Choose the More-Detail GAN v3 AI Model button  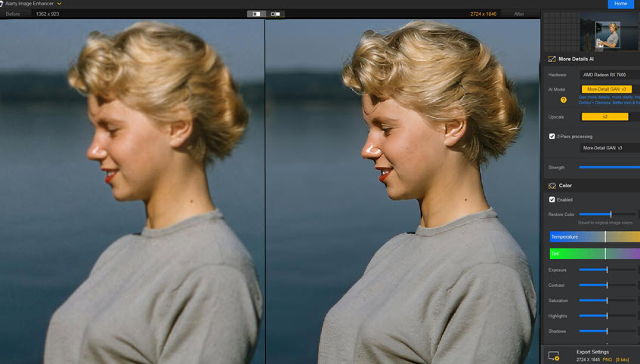coord(606,89)
